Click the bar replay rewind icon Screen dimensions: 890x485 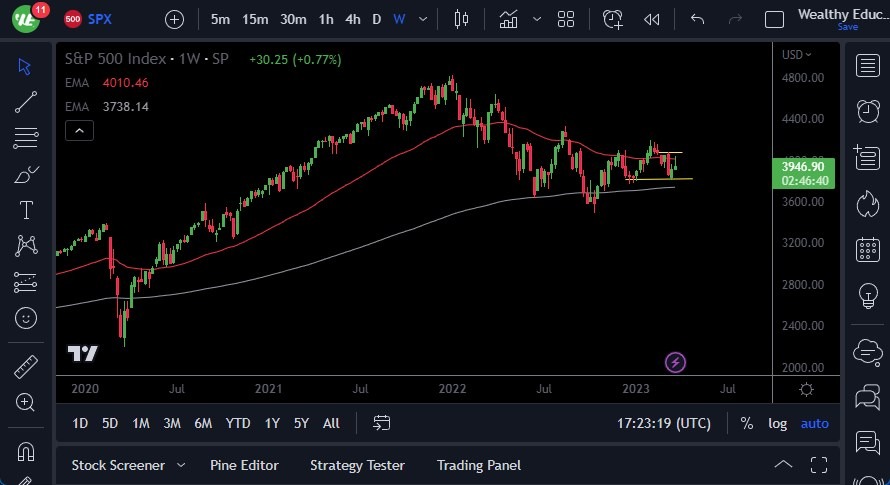point(651,19)
